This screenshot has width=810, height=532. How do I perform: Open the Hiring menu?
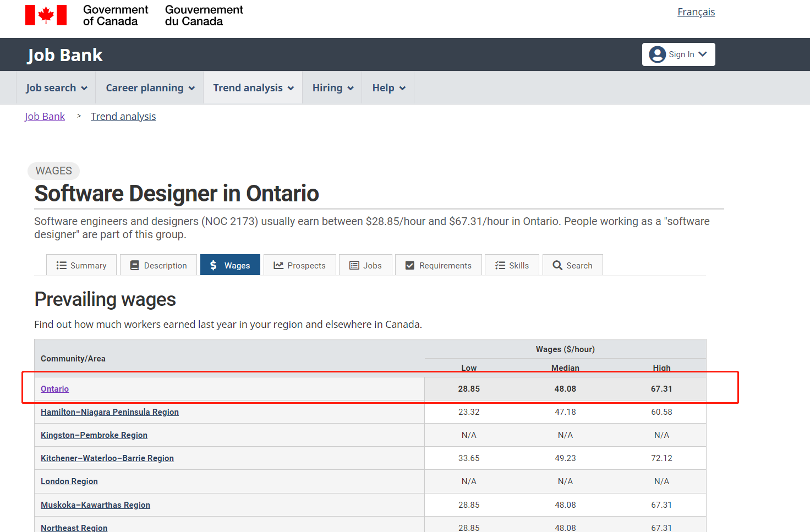[x=332, y=88]
